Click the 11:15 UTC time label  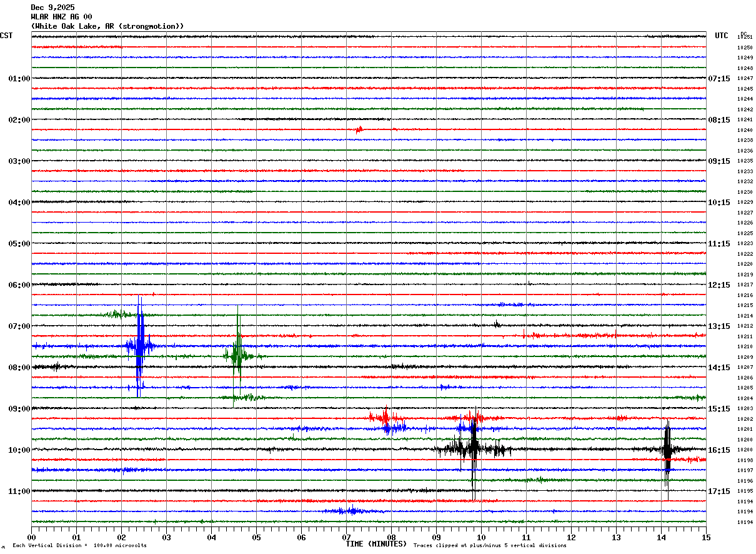[x=719, y=244]
